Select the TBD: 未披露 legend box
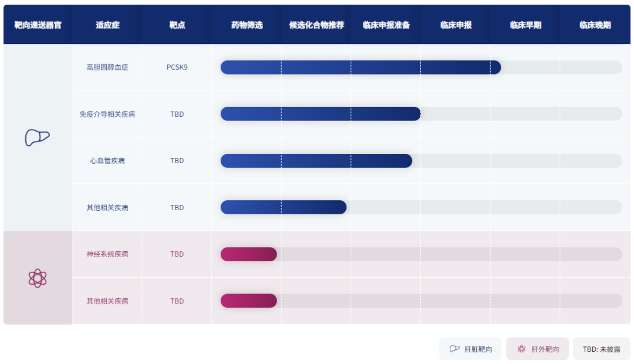Screen dimensions: 634x364 [x=601, y=349]
